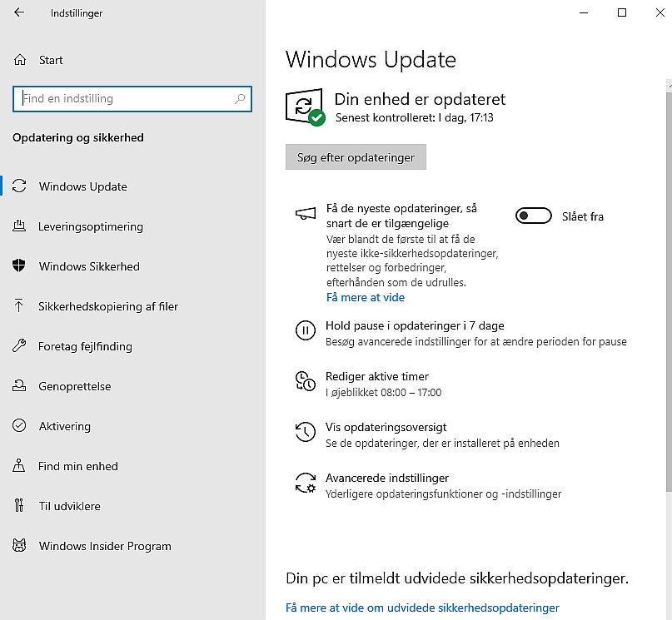Click the Aktivering checkmark circle icon
The width and height of the screenshot is (672, 620).
(x=19, y=425)
